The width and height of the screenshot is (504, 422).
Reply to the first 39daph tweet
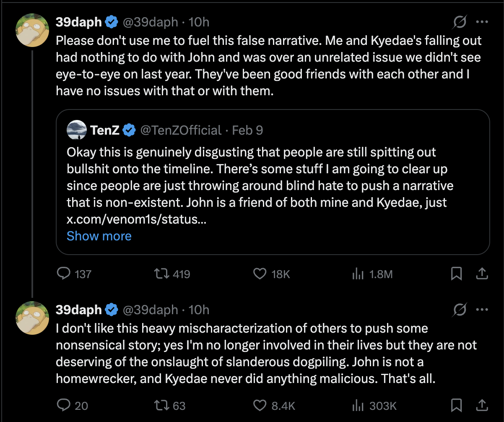click(x=63, y=274)
